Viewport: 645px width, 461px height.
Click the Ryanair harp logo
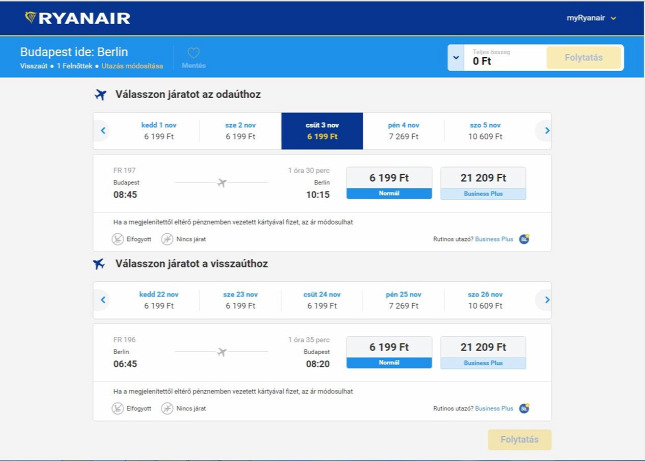[x=30, y=17]
